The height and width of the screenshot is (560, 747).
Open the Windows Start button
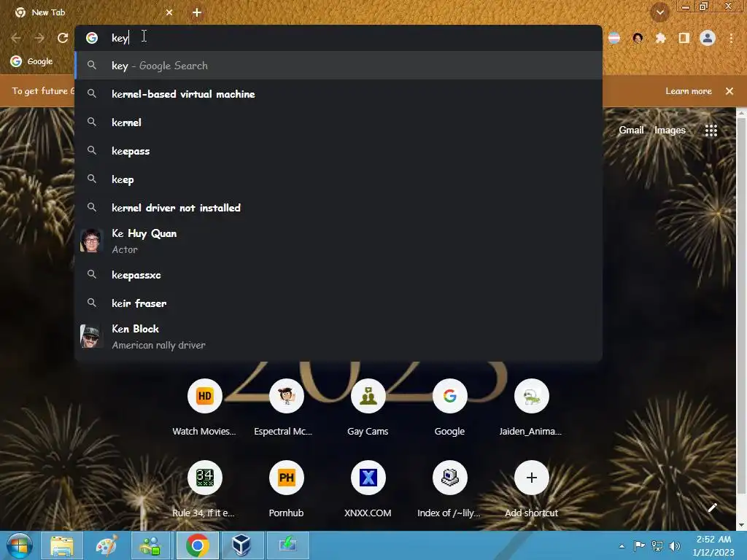click(18, 545)
